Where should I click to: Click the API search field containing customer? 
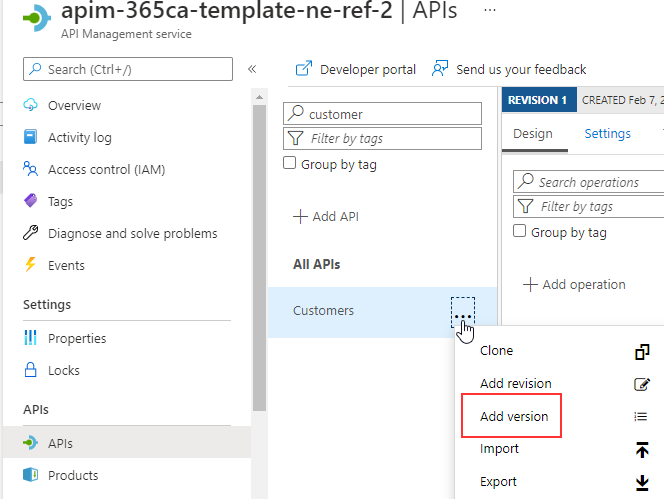382,114
